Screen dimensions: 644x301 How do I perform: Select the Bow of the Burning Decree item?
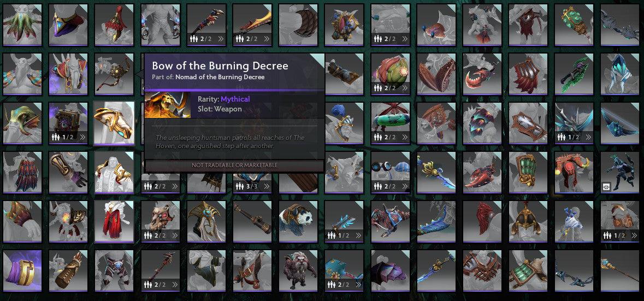click(114, 74)
